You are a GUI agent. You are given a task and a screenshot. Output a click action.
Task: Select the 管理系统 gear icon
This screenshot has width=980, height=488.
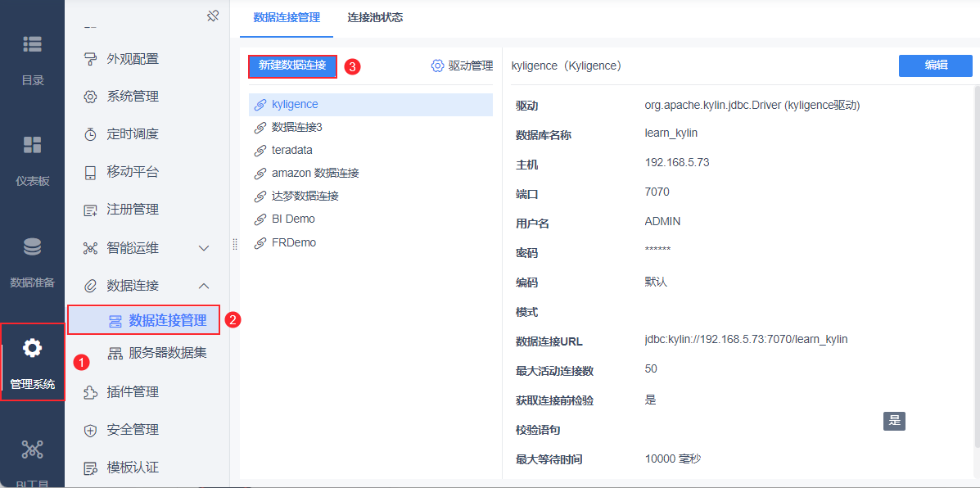(32, 349)
